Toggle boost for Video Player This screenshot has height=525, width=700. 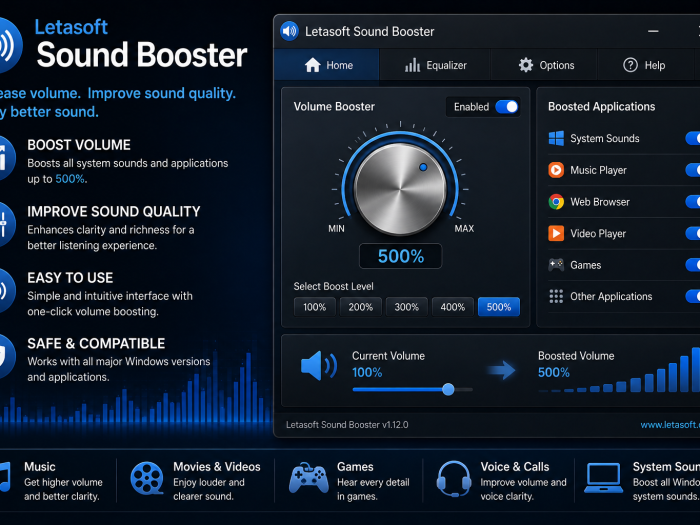pyautogui.click(x=693, y=233)
